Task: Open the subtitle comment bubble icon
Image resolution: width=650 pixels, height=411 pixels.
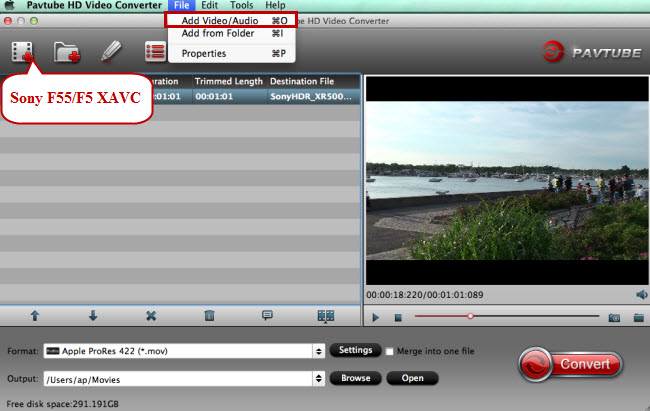Action: [267, 316]
